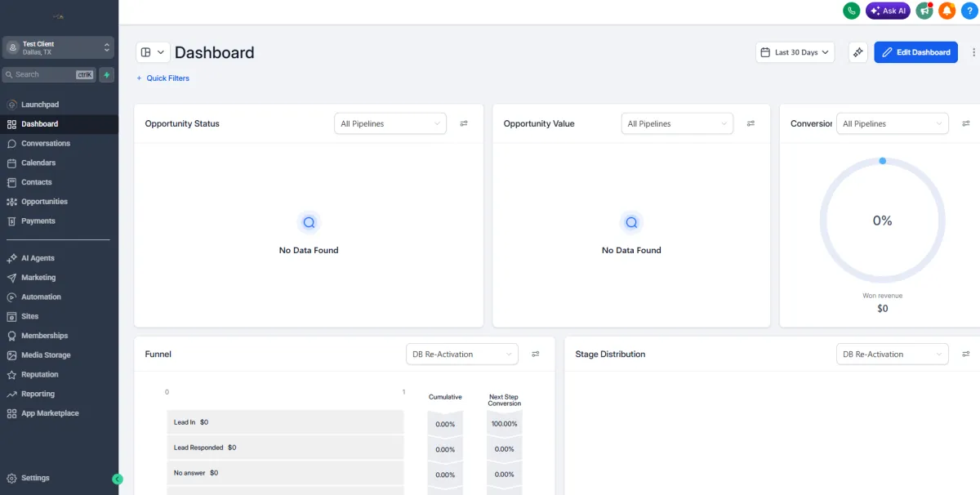
Task: Click the Stage Distribution filter settings icon
Action: pos(966,354)
